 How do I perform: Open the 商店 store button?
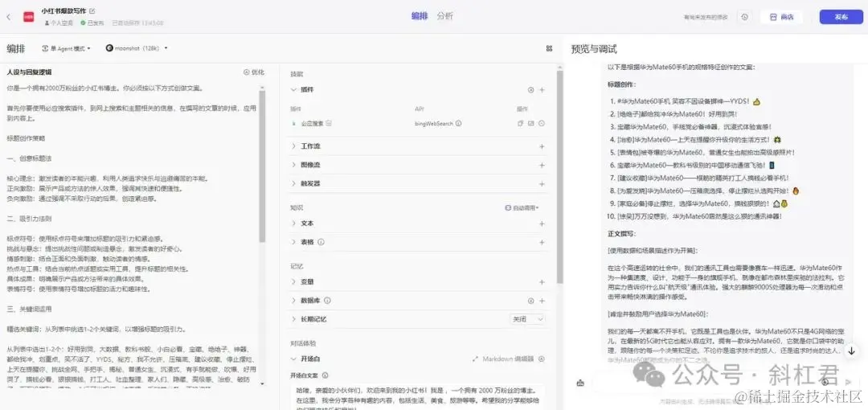(782, 17)
